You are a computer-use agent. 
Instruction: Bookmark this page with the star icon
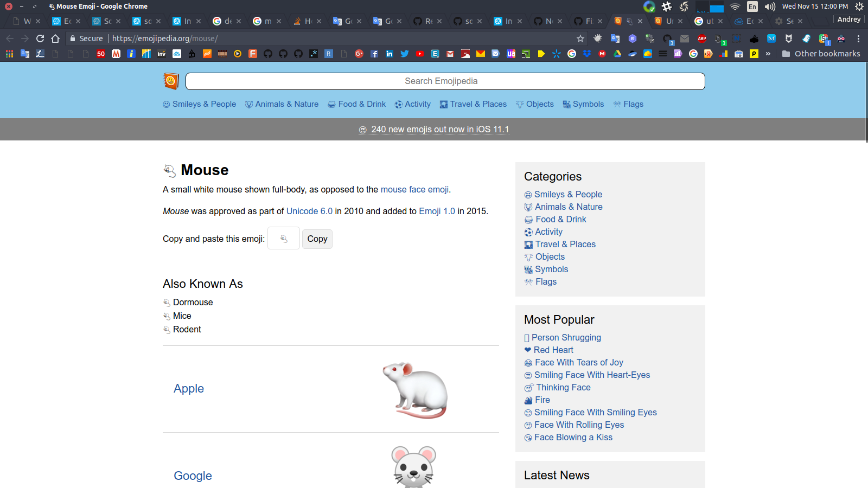click(x=580, y=38)
